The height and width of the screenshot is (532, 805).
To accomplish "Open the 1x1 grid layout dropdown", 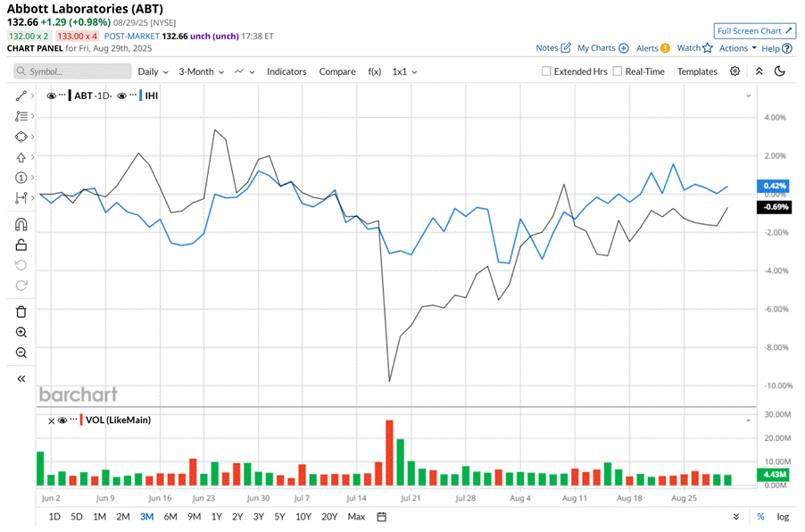I will click(x=404, y=72).
